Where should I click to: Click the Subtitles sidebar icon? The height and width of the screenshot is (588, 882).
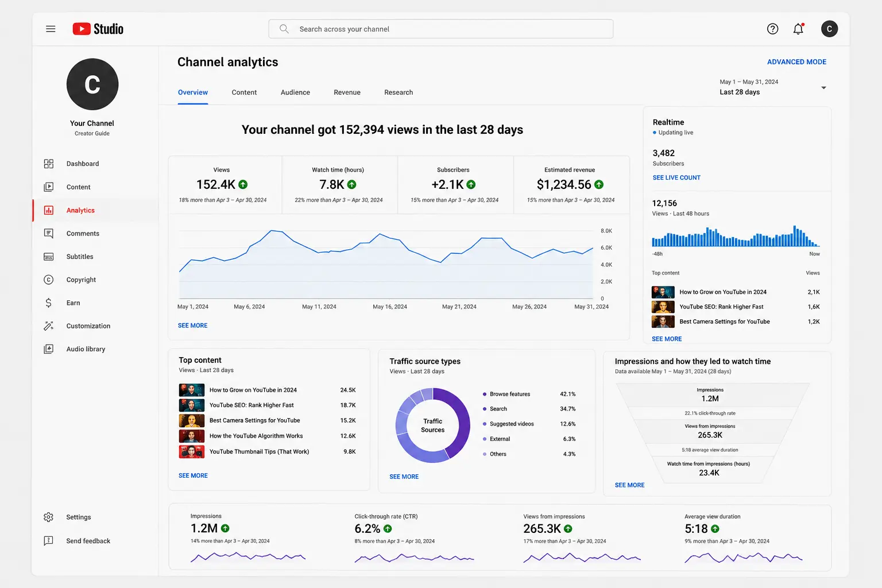(49, 257)
